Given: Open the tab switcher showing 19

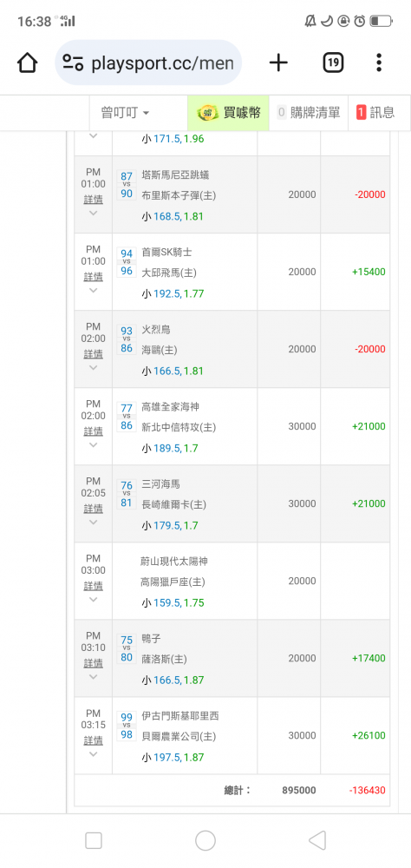Looking at the screenshot, I should [x=333, y=63].
